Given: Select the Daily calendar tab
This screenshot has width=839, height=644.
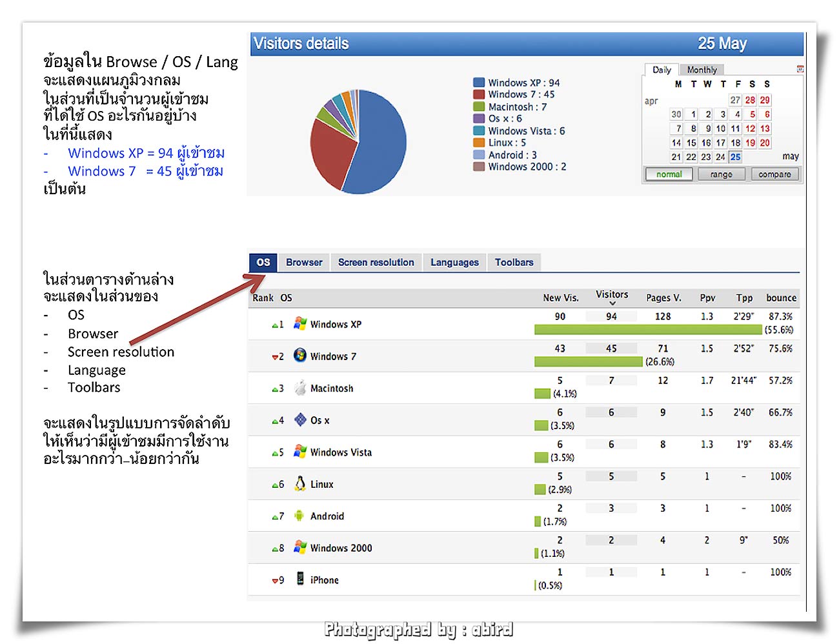Looking at the screenshot, I should pyautogui.click(x=662, y=70).
